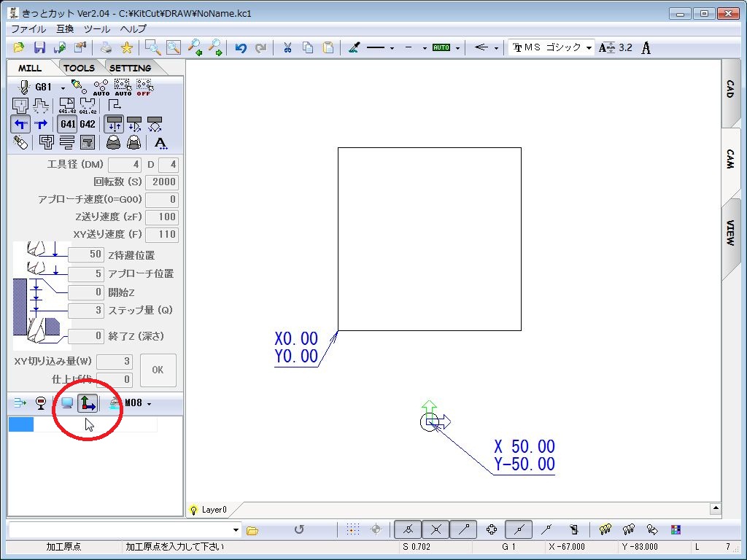This screenshot has height=560, width=747.
Task: Toggle the Layer0 light bulb visibility
Action: [x=193, y=510]
